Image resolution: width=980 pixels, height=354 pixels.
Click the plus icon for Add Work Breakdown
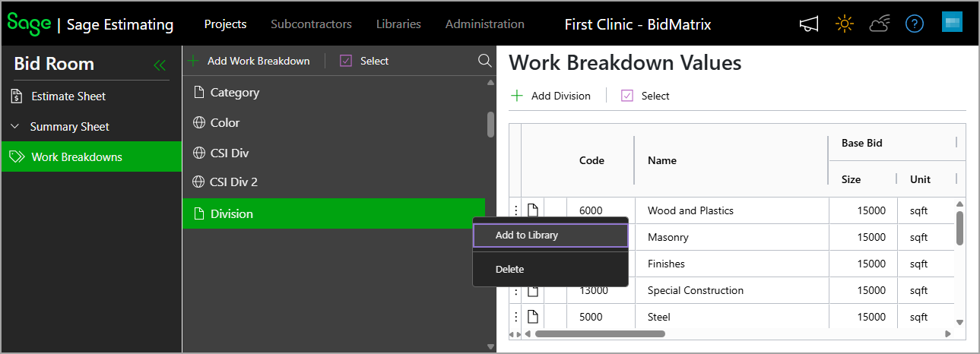pos(193,61)
